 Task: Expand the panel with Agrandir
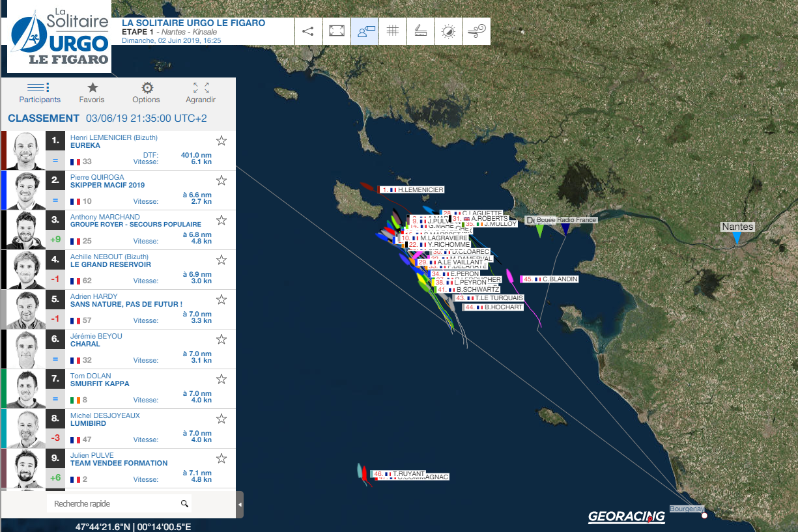[x=201, y=92]
